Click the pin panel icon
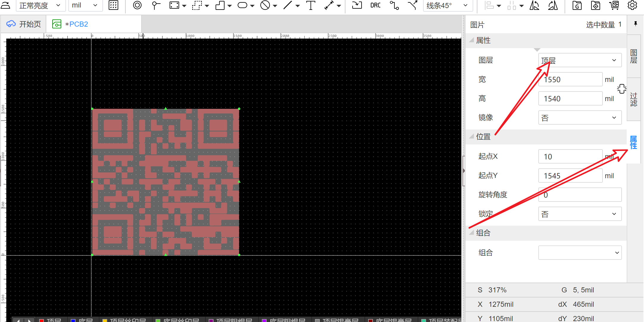 (x=636, y=24)
